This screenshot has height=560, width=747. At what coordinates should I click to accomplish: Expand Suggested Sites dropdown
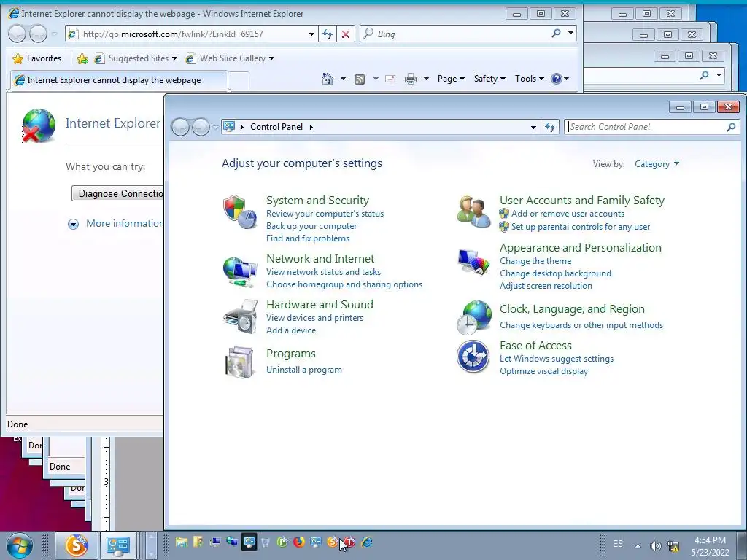pyautogui.click(x=174, y=58)
